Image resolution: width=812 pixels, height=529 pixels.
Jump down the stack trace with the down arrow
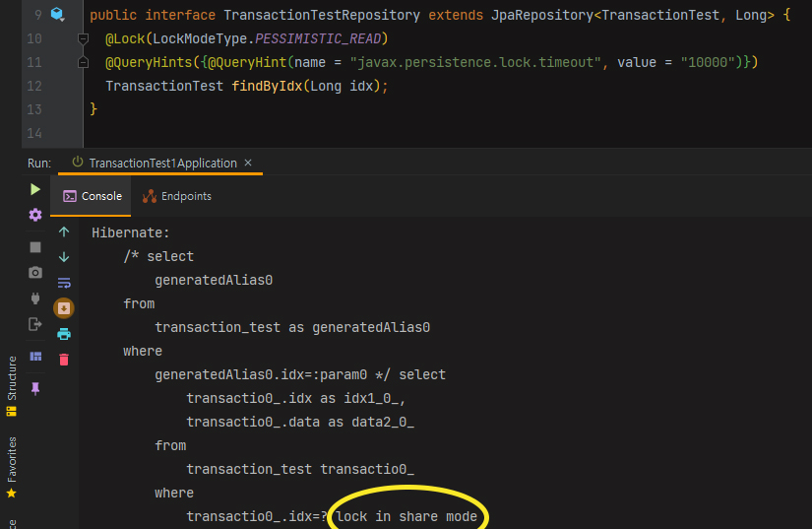[64, 257]
